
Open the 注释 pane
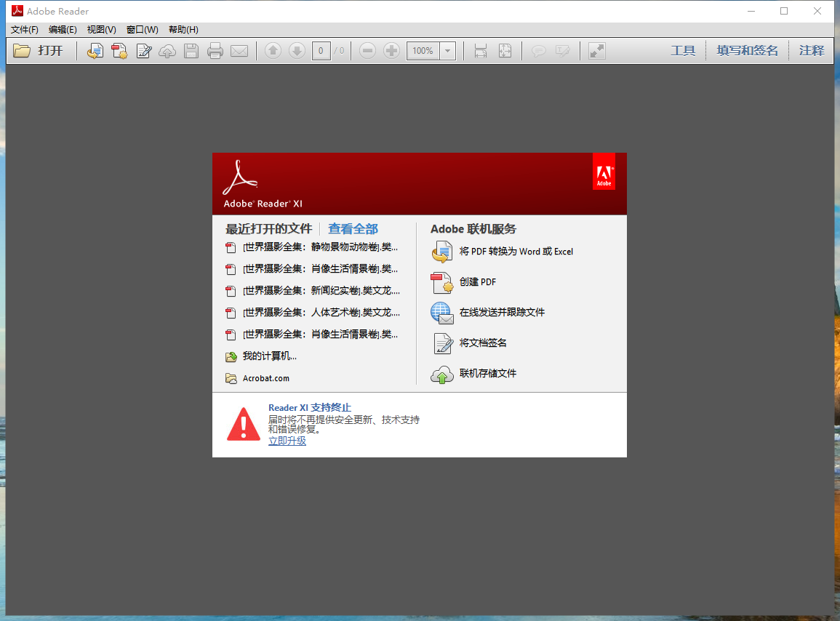tap(812, 51)
